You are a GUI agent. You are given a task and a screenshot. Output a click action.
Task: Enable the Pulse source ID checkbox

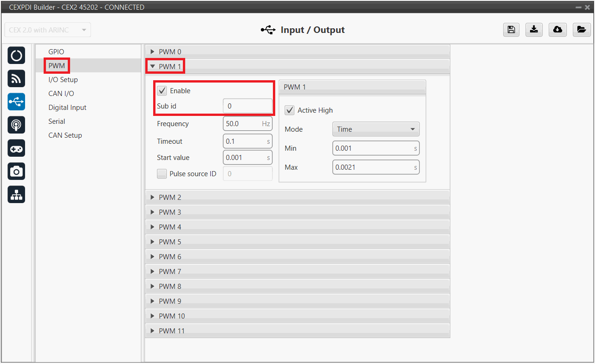(162, 174)
